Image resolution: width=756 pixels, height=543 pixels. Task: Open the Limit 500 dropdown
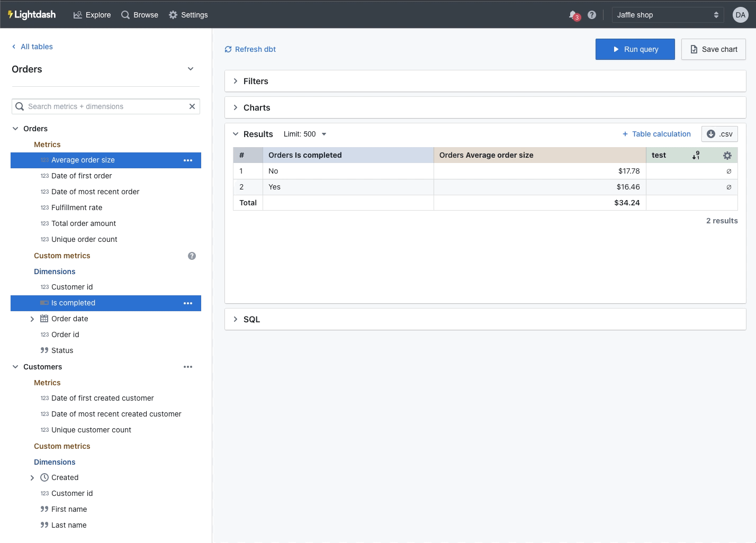305,134
